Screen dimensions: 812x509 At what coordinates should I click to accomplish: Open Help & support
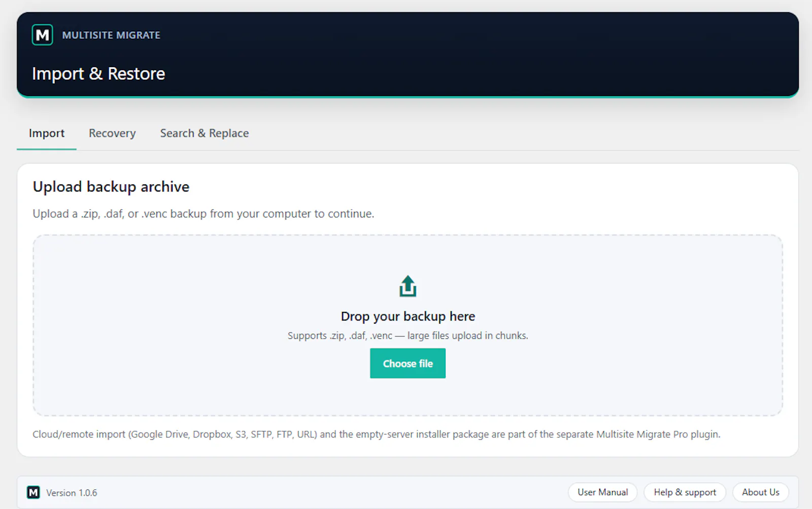(x=685, y=492)
